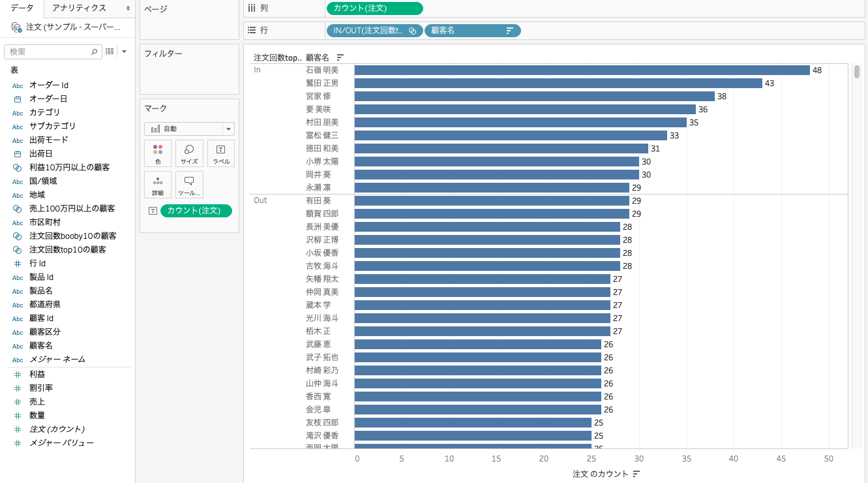Screen dimensions: 868x483
Task: Click the bar for 石嶺 明美 with 48
Action: pos(582,70)
